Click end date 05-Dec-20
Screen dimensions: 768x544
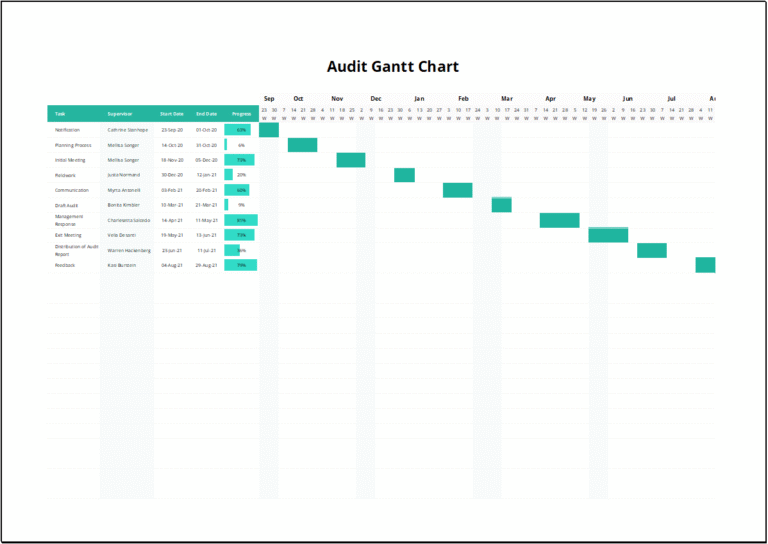click(x=206, y=160)
